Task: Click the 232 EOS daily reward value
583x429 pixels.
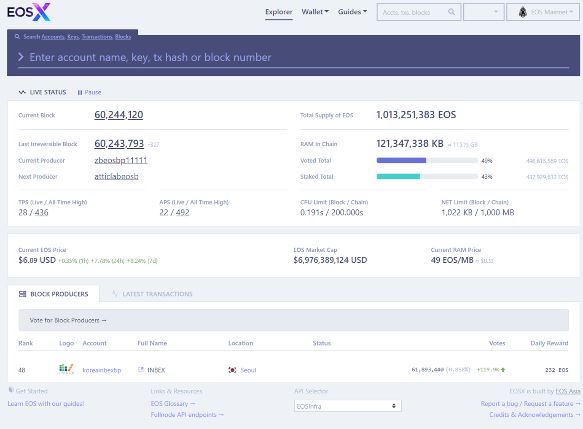Action: click(557, 370)
